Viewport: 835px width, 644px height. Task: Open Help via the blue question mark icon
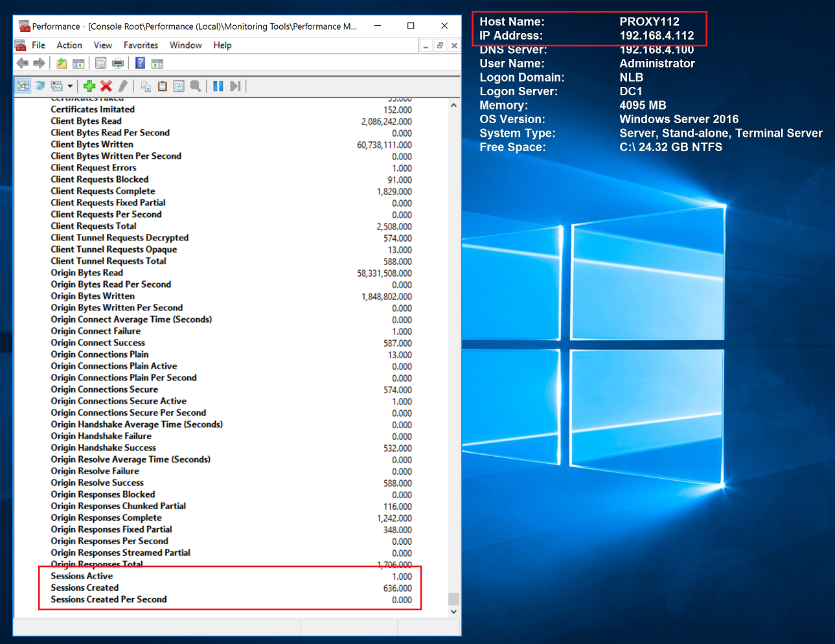coord(140,63)
